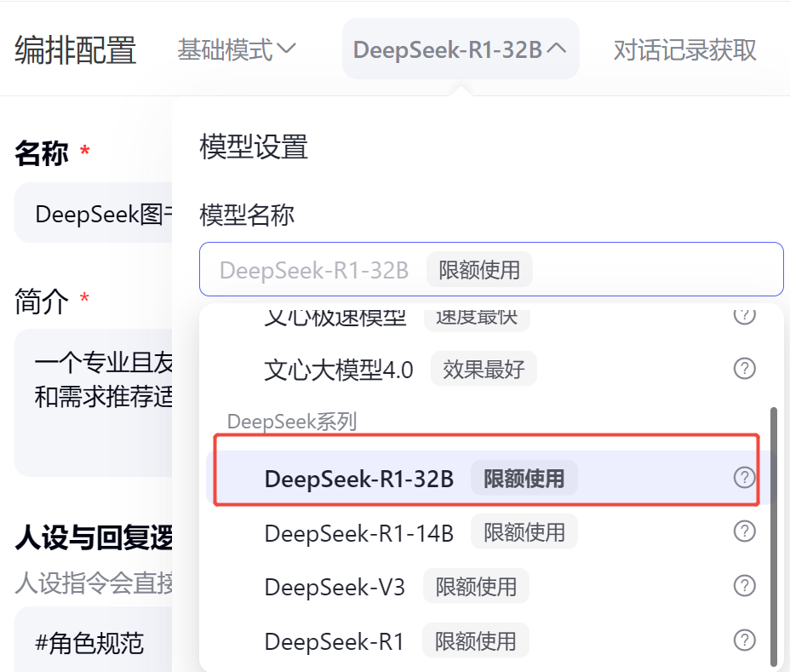Click the #角色规范 persona text area
This screenshot has width=790, height=672.
pyautogui.click(x=94, y=640)
